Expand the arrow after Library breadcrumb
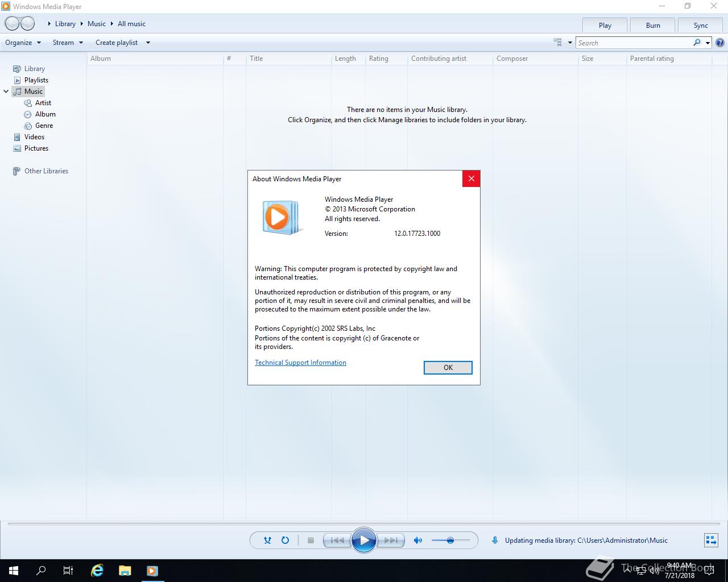The image size is (728, 582). coord(81,24)
